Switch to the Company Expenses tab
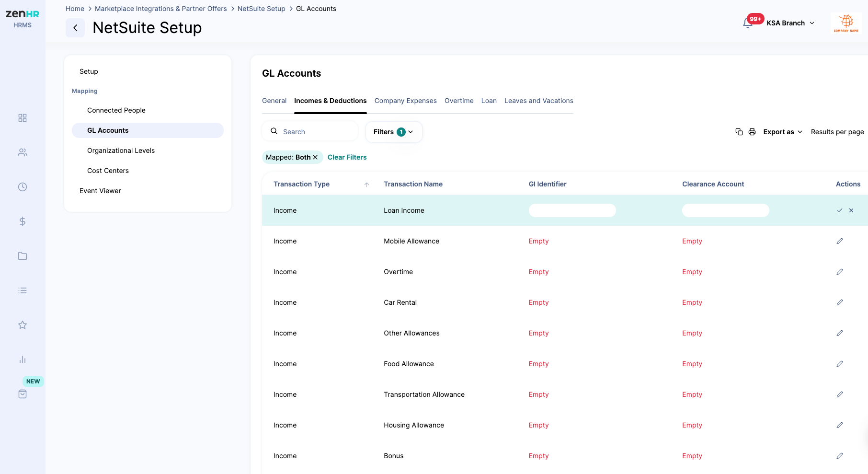The height and width of the screenshot is (474, 868). pyautogui.click(x=405, y=101)
